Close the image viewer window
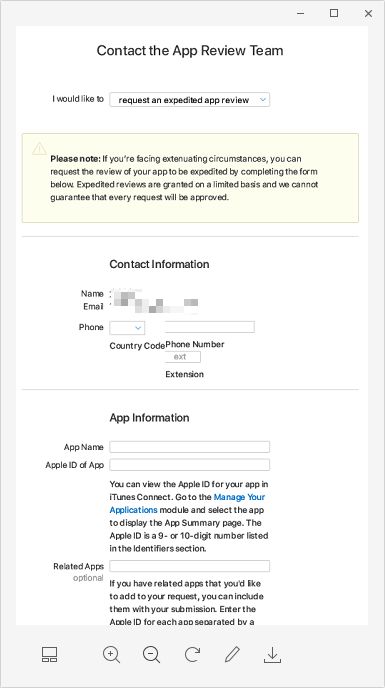Screen dimensions: 385x688 (x=368, y=14)
